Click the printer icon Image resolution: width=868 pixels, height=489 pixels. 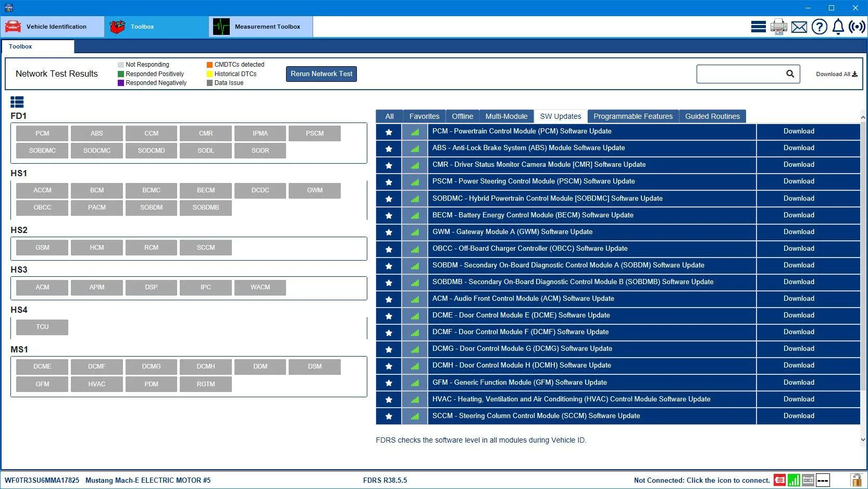(x=778, y=27)
